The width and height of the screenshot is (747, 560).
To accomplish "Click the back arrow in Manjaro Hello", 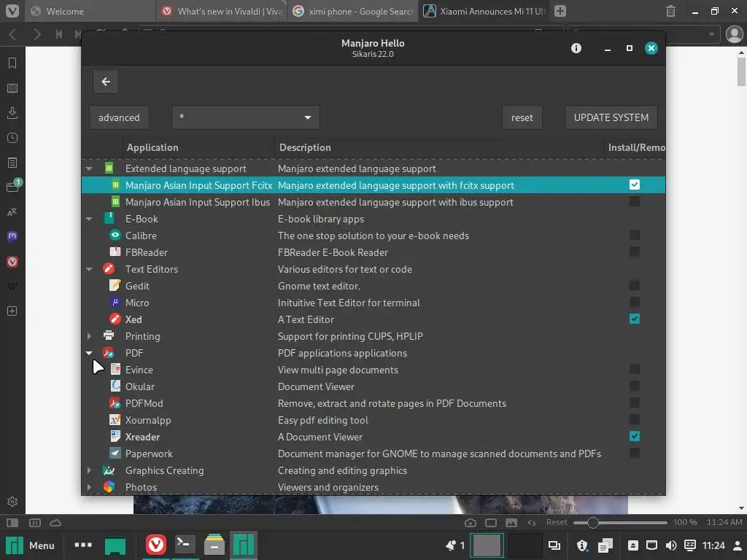I will pos(106,82).
